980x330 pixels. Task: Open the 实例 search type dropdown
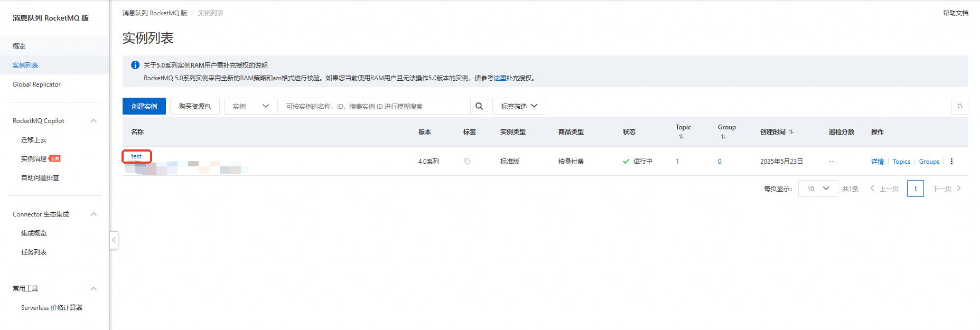point(251,106)
